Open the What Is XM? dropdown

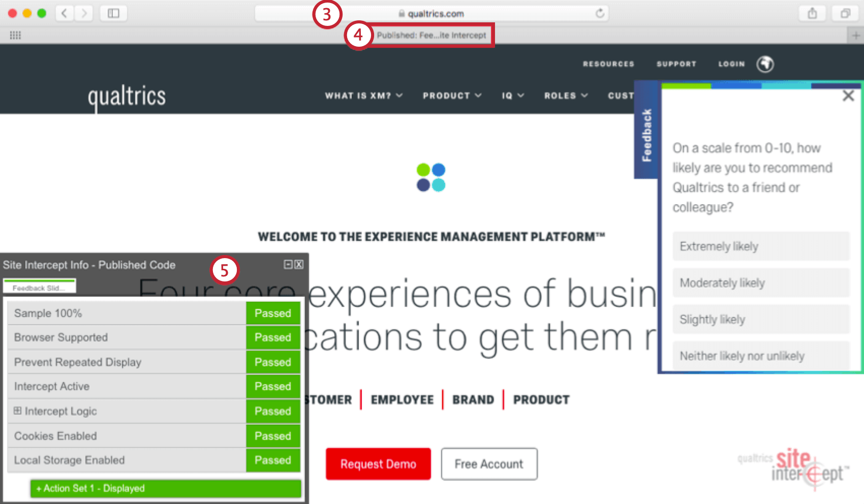point(363,96)
